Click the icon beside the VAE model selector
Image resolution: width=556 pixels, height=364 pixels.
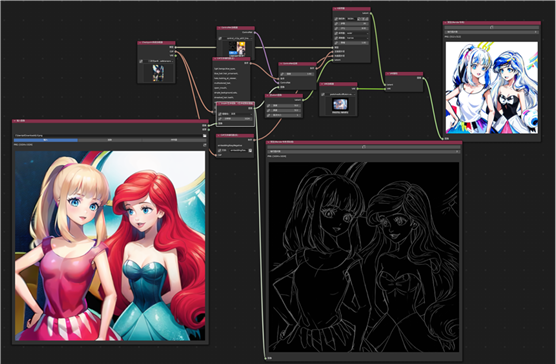click(x=323, y=94)
